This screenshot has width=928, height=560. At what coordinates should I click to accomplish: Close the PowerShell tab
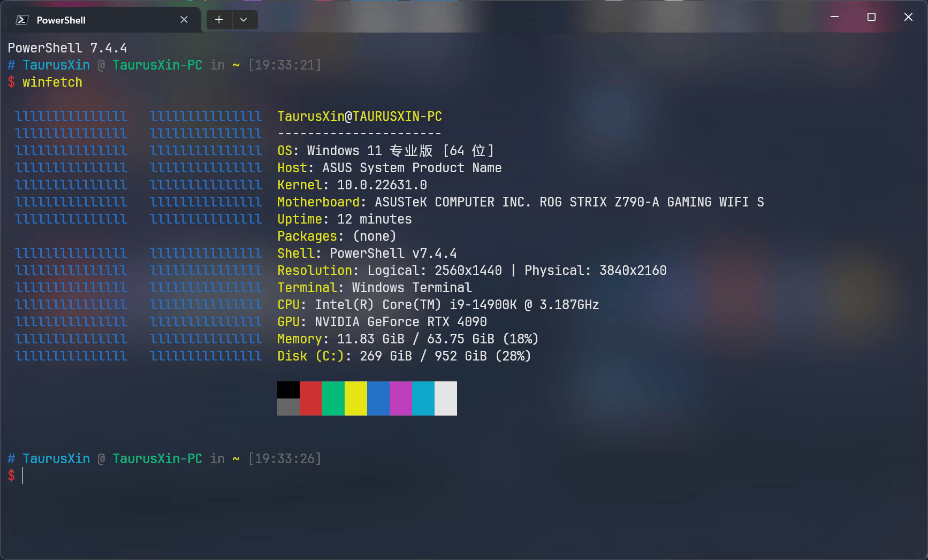pyautogui.click(x=184, y=20)
